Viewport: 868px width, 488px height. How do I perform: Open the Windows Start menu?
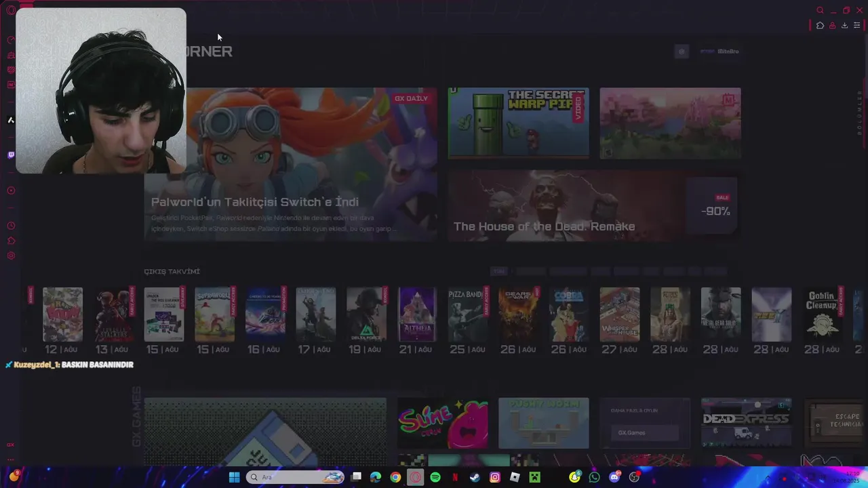(x=234, y=477)
